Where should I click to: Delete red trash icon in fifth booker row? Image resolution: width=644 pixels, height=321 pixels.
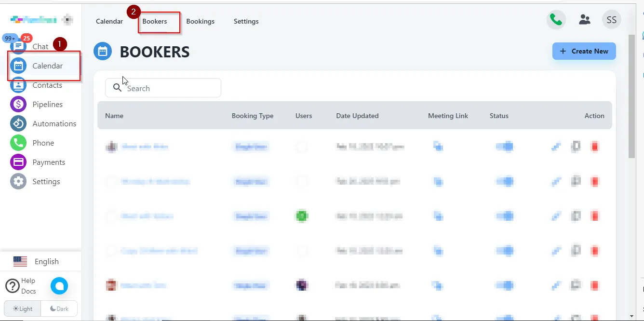click(595, 285)
